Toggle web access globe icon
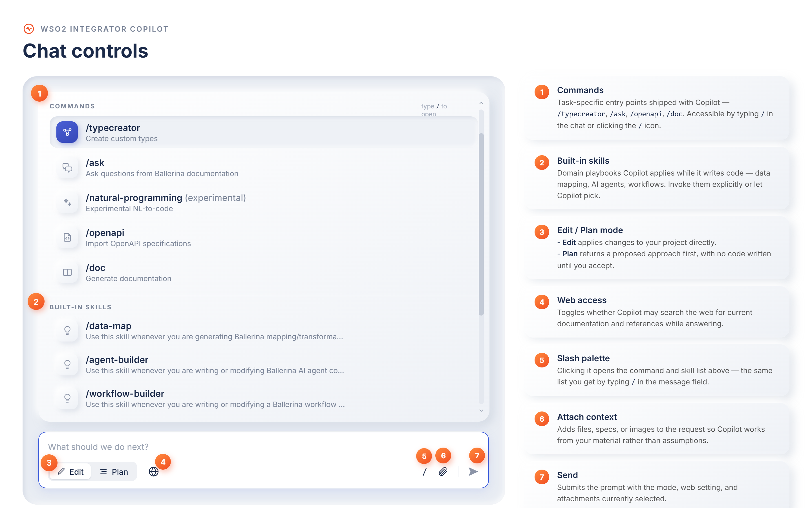 pyautogui.click(x=154, y=472)
